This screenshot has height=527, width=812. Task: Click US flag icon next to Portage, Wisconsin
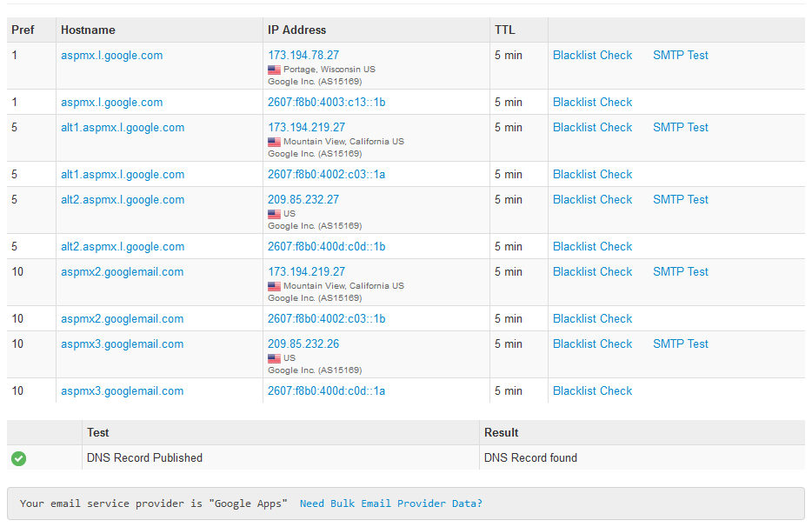point(274,70)
